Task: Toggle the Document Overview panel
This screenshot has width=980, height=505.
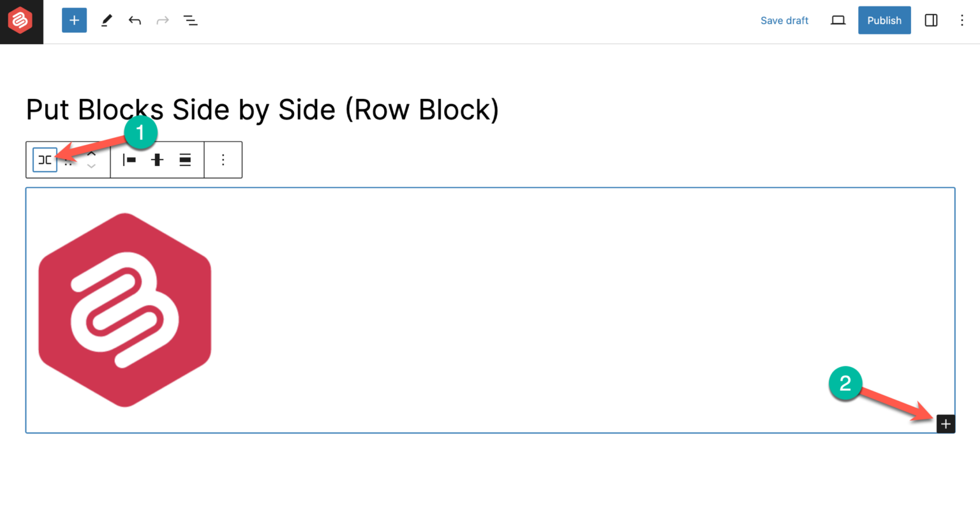Action: [x=190, y=20]
